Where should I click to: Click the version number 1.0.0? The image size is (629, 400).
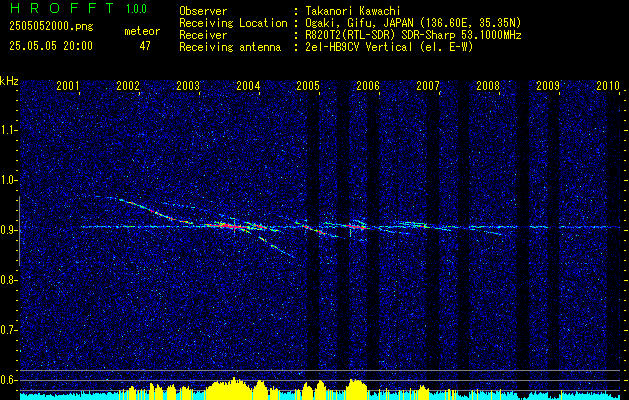[136, 9]
